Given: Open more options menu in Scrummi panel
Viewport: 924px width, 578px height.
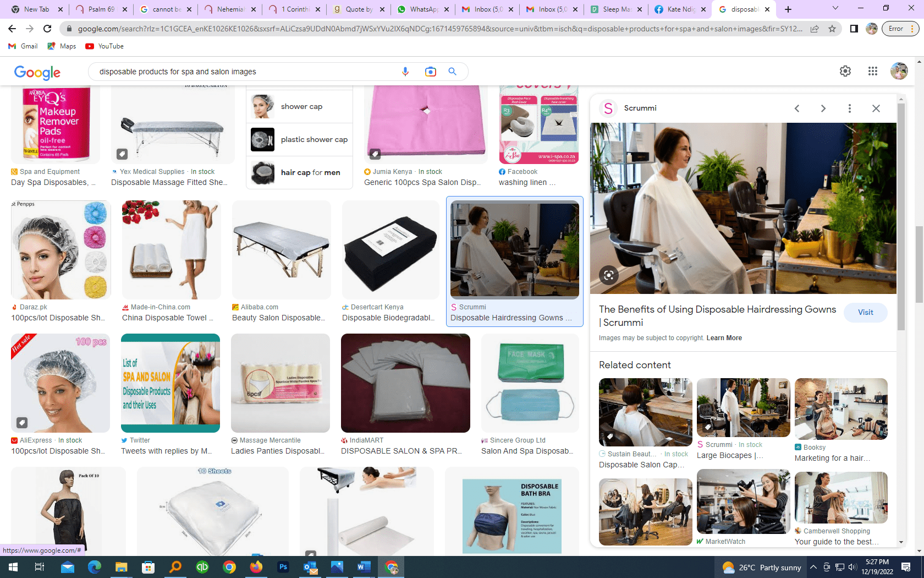Looking at the screenshot, I should [849, 108].
